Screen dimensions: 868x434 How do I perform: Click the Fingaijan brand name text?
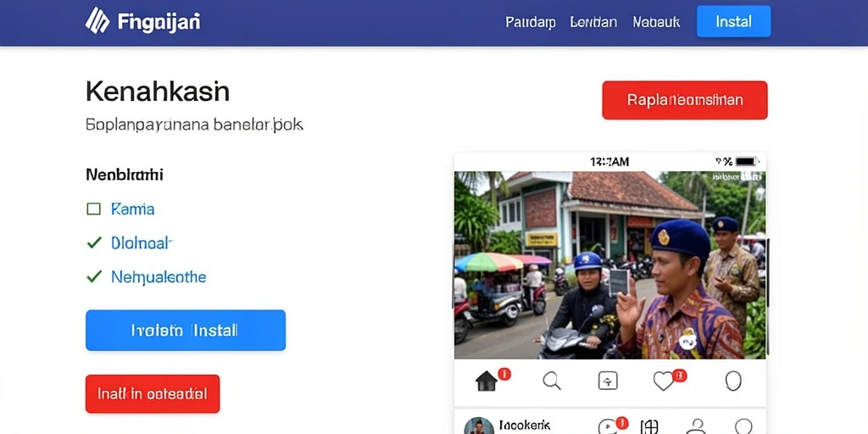[159, 21]
